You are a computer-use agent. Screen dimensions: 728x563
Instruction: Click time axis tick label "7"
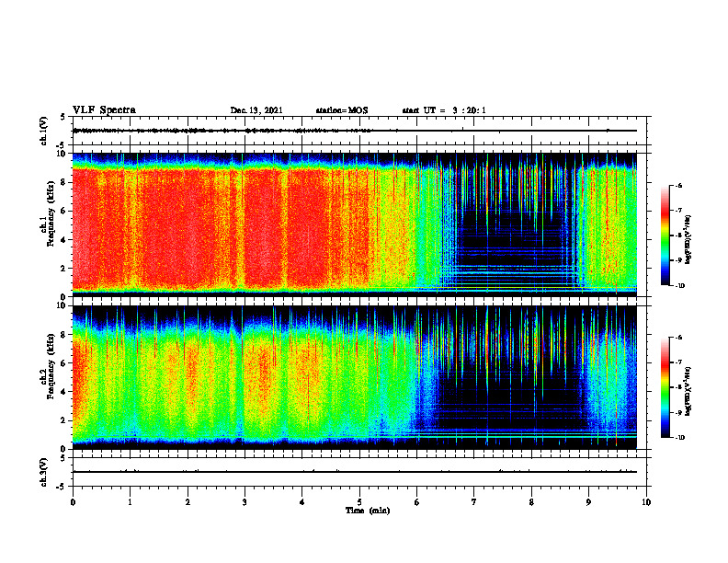474,502
